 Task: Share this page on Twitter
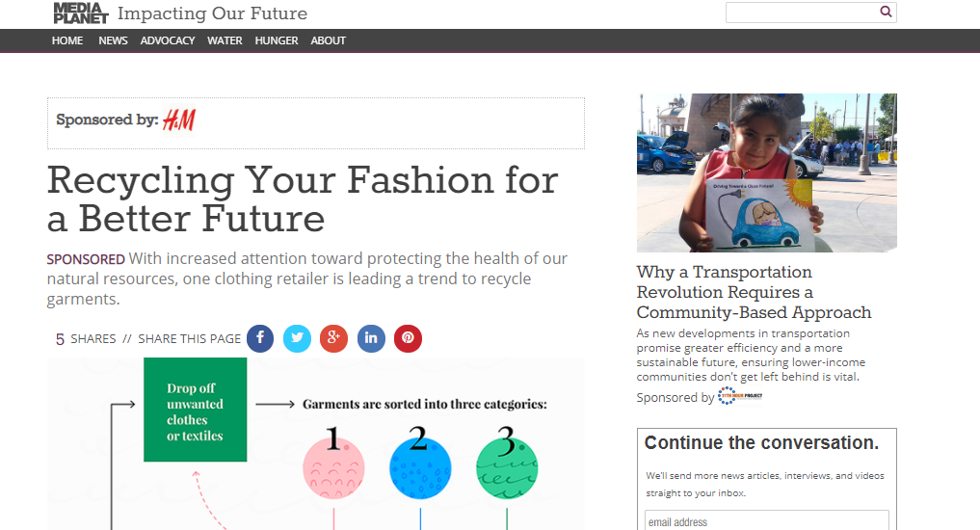(297, 338)
